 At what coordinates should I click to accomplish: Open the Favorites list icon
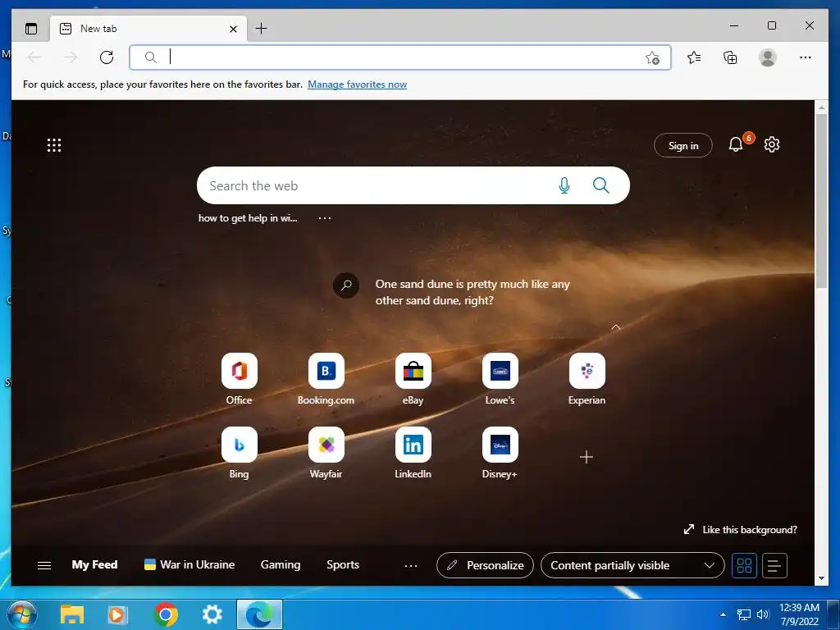click(694, 57)
